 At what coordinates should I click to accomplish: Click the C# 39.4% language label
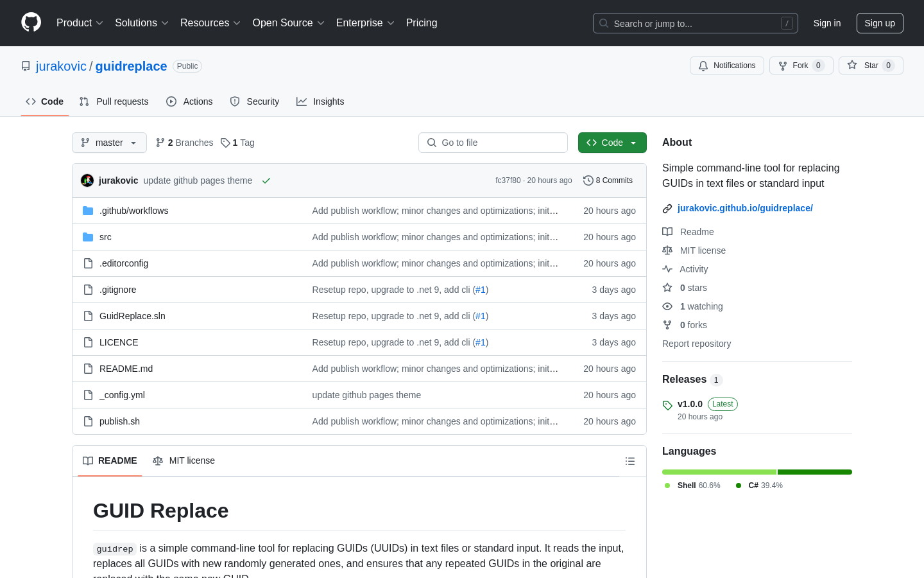759,486
